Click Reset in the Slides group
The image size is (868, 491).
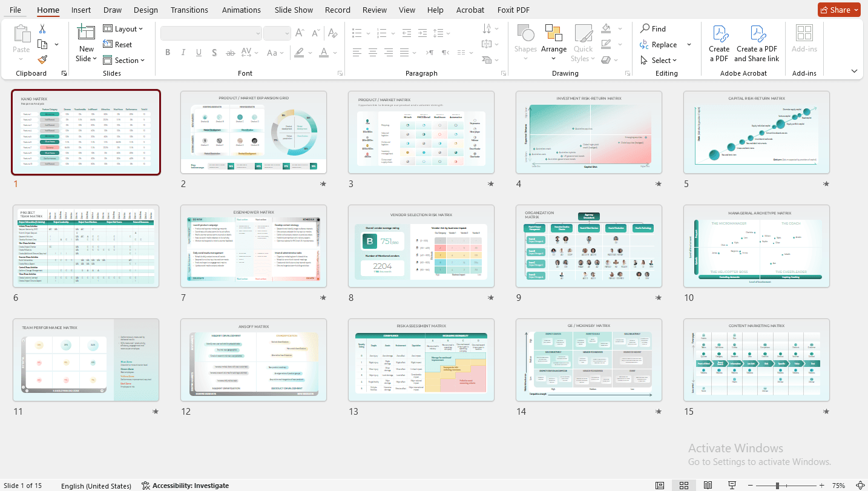click(x=117, y=44)
